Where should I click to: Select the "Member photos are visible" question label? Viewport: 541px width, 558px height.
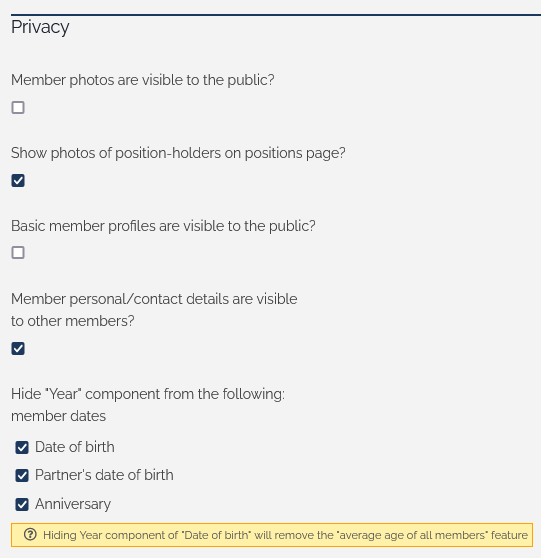tap(143, 80)
